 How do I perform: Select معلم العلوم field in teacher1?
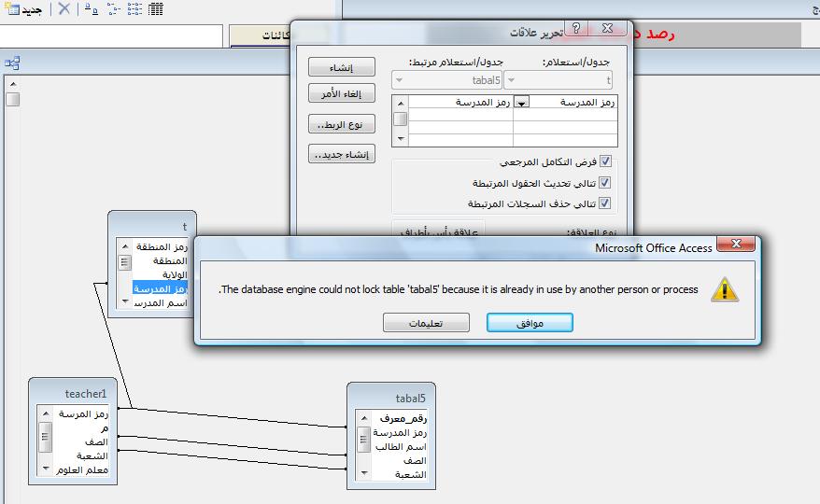point(82,470)
